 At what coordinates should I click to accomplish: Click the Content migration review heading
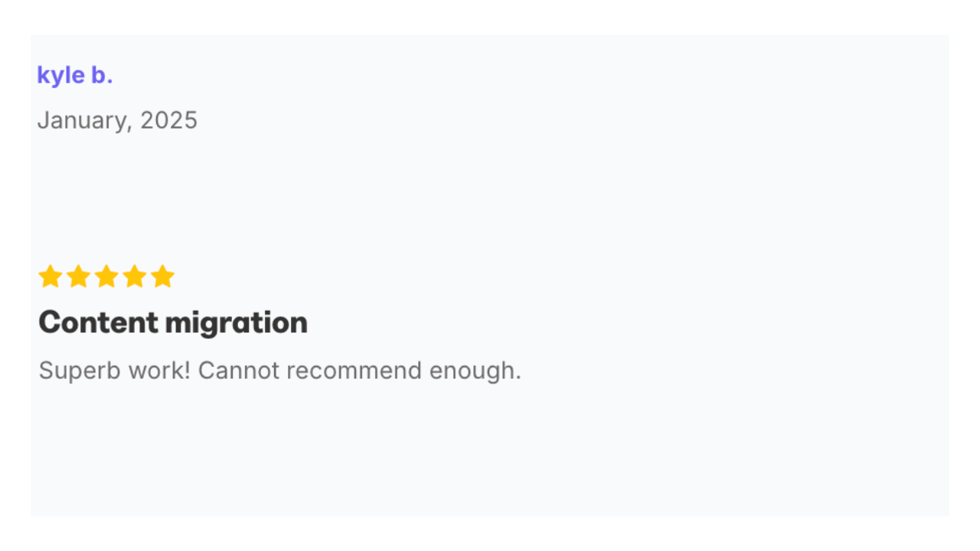[173, 323]
